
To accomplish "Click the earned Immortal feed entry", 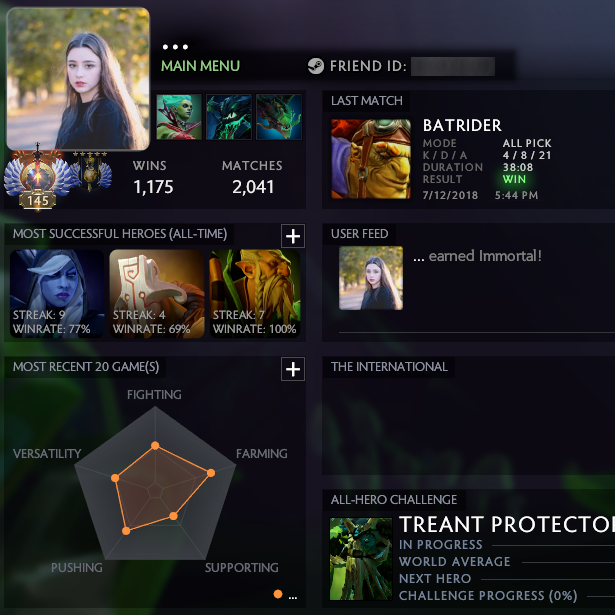I will click(477, 256).
